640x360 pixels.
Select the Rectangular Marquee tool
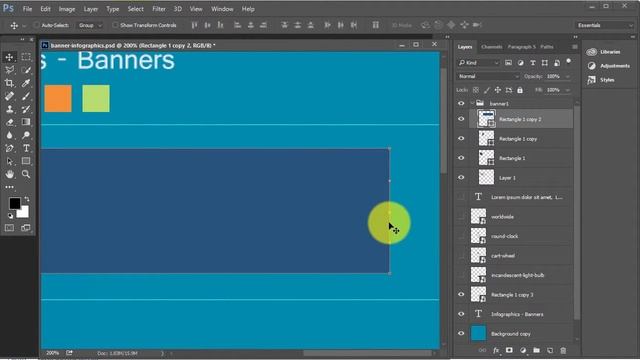[26, 57]
